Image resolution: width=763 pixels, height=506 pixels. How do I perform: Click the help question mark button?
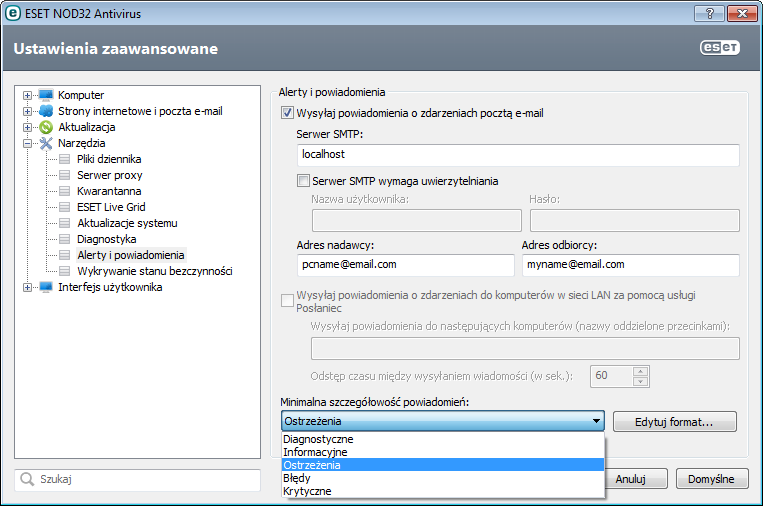click(x=709, y=13)
